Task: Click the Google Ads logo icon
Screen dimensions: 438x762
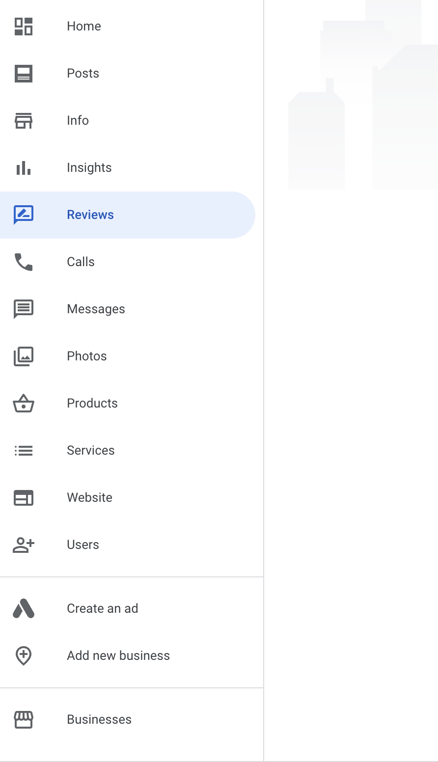Action: point(23,608)
